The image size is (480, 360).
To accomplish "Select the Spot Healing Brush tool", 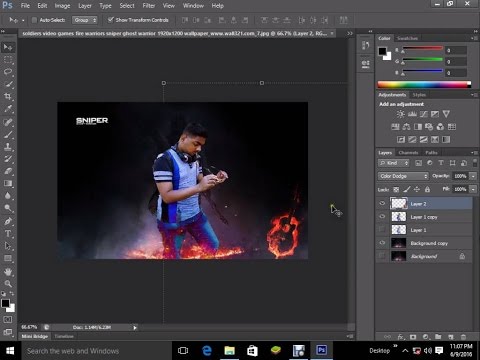I will 8,122.
